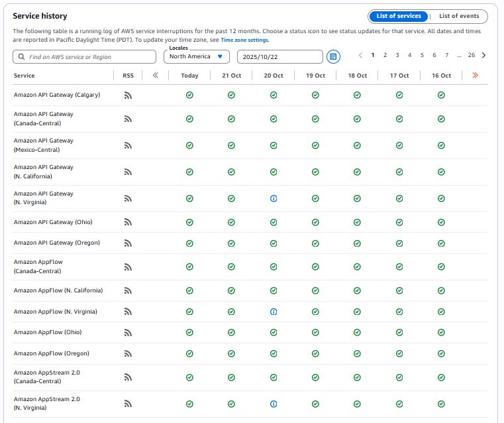Open the Locales North America dropdown
The width and height of the screenshot is (504, 423).
[x=197, y=57]
